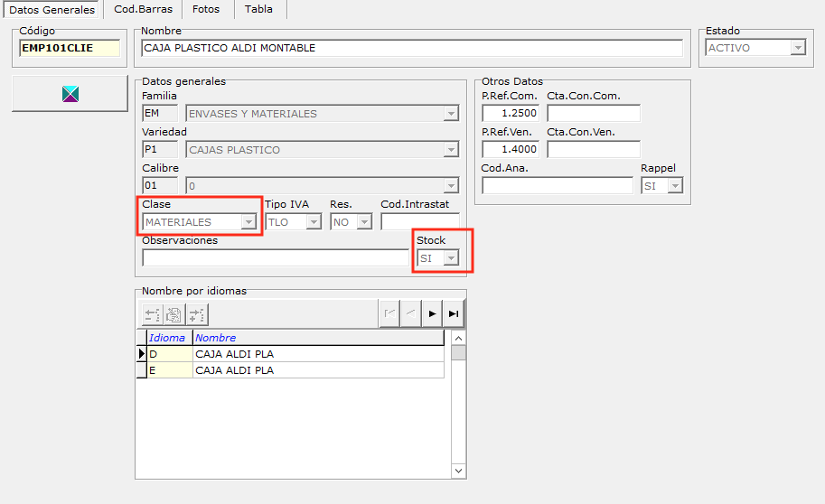
Task: Click the delete row icon in language grid
Action: (x=151, y=313)
